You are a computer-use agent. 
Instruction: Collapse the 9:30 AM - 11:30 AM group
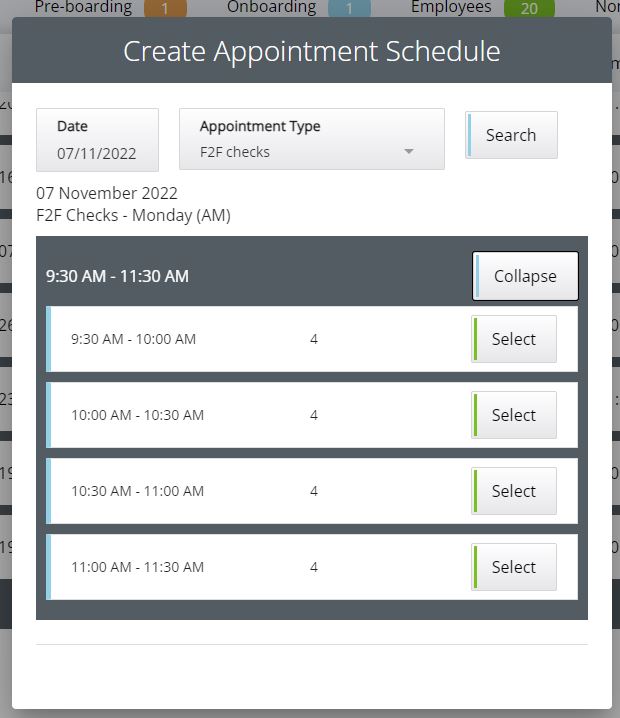tap(525, 276)
